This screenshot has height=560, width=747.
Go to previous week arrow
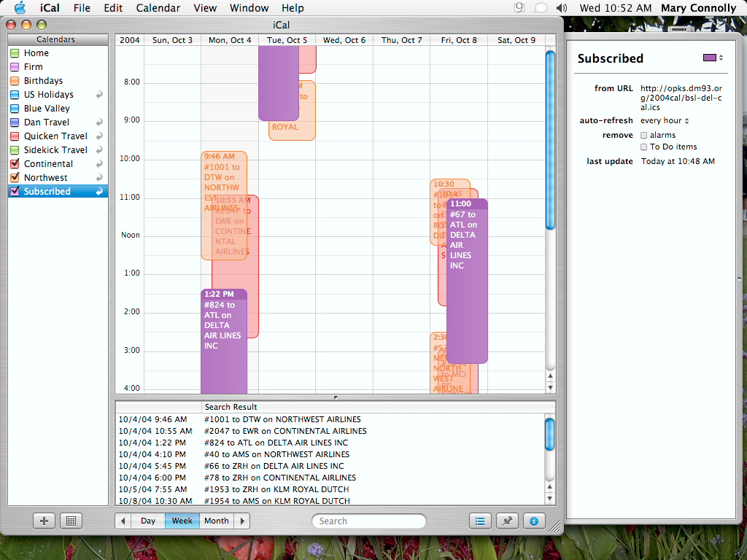point(123,521)
